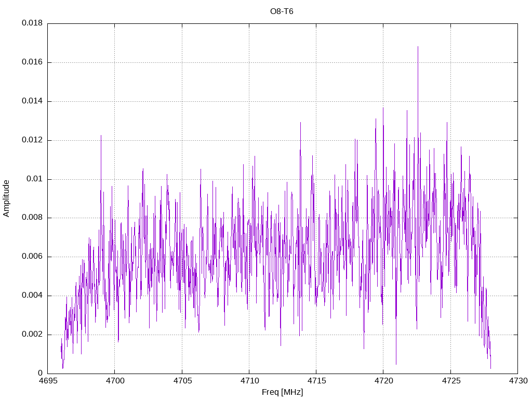Image resolution: width=532 pixels, height=399 pixels.
Task: Click the y-axis tick label 0.008
Action: [x=32, y=218]
